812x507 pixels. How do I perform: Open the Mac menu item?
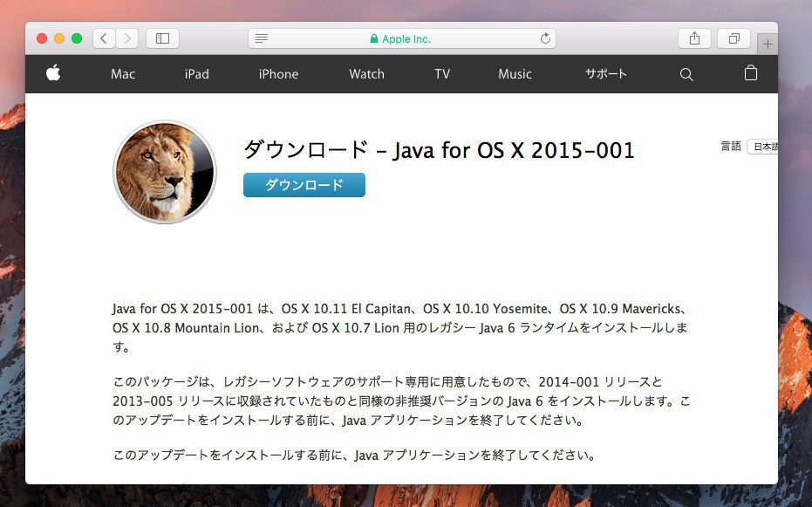tap(123, 74)
